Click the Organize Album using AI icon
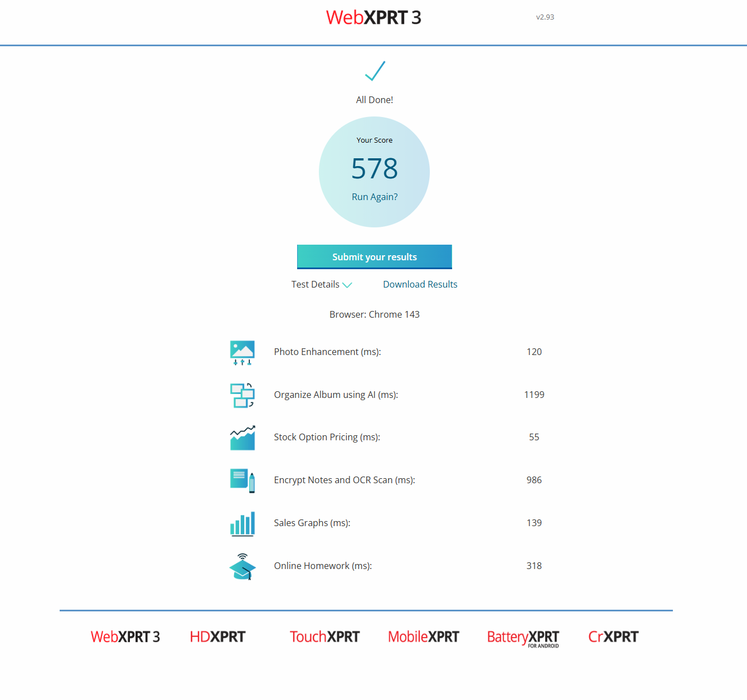The width and height of the screenshot is (747, 700). (x=242, y=395)
